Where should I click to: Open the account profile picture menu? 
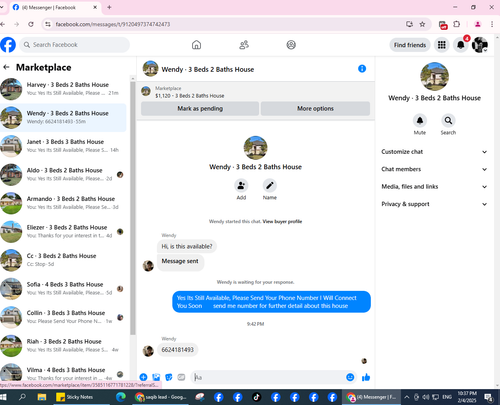480,45
